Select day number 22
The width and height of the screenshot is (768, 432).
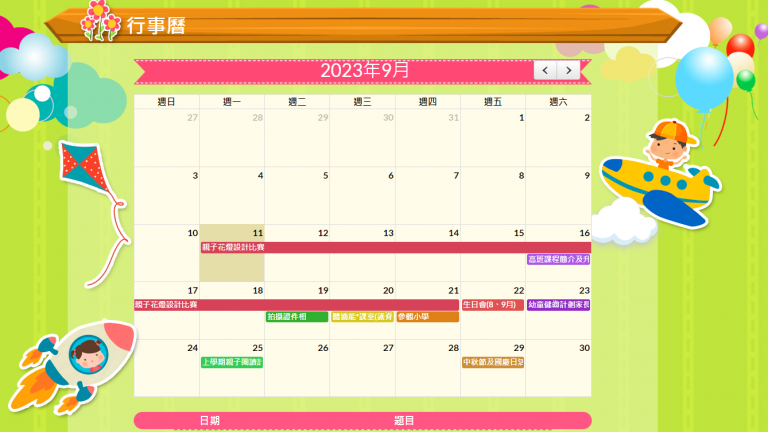[519, 290]
